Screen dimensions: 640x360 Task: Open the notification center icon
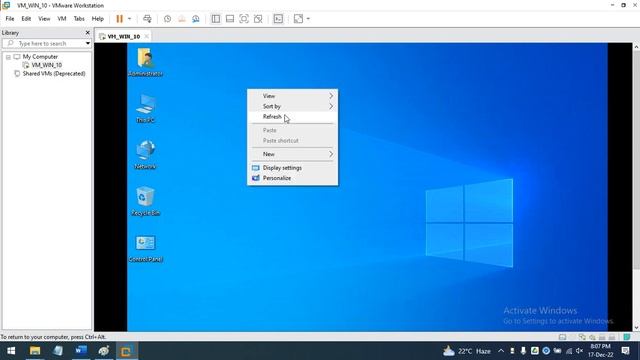[626, 351]
